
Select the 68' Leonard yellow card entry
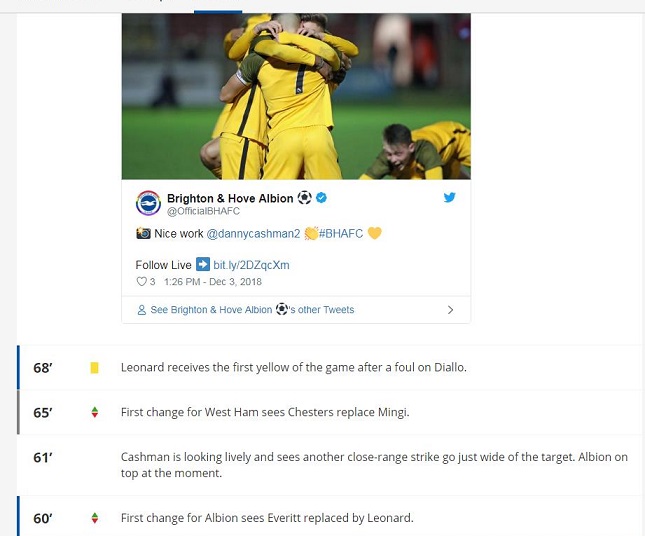[x=331, y=367]
